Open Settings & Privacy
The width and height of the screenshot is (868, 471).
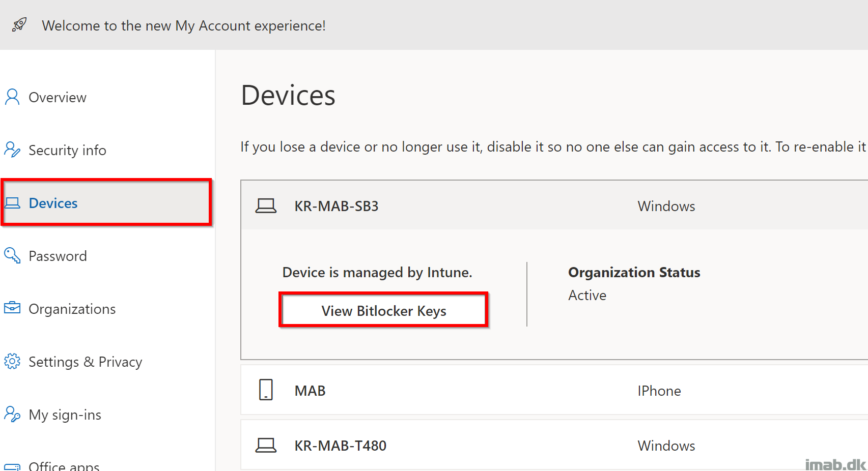85,362
